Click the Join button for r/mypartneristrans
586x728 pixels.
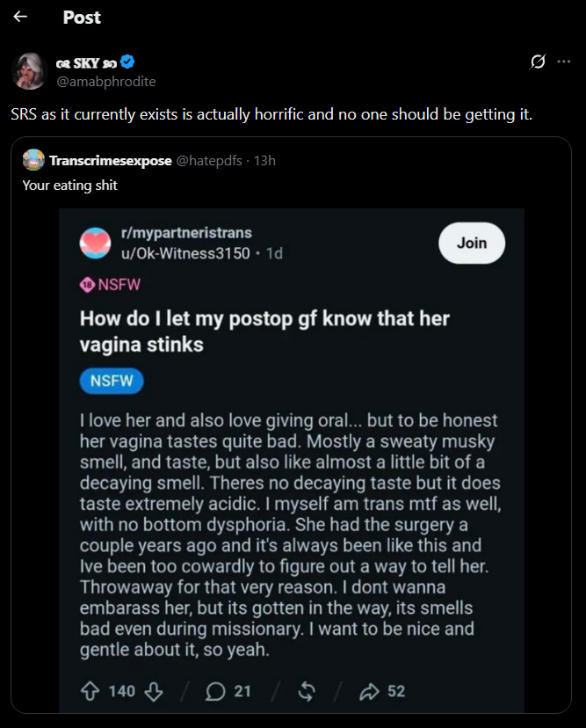click(472, 243)
